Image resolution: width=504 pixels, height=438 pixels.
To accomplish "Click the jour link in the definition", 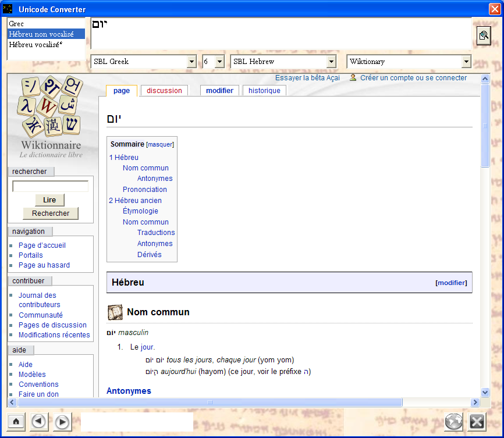I will [147, 347].
